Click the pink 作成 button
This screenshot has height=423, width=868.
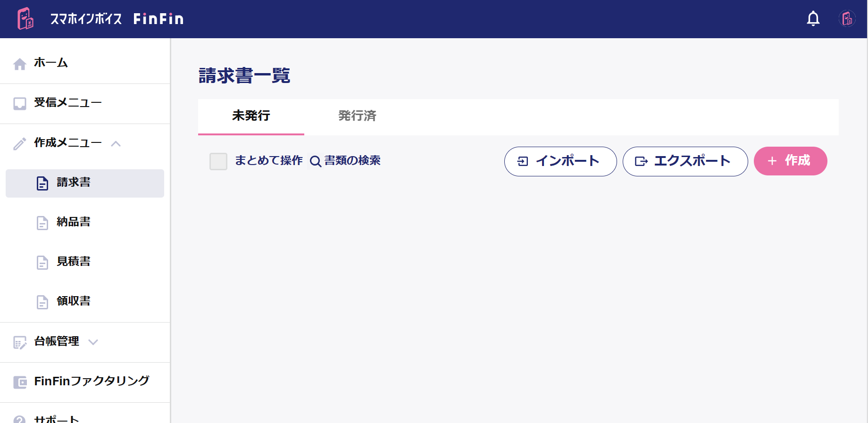click(791, 161)
